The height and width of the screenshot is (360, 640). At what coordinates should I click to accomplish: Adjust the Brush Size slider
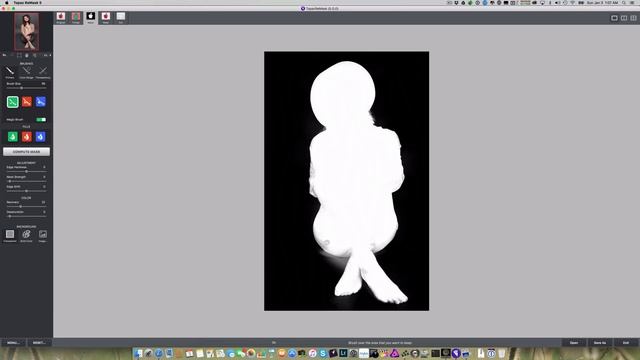26,88
